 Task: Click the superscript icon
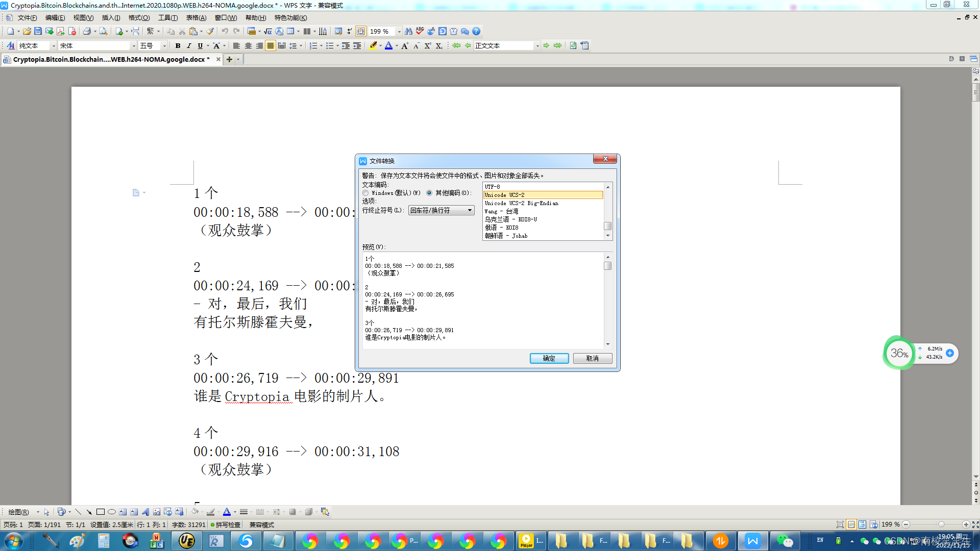pos(428,45)
